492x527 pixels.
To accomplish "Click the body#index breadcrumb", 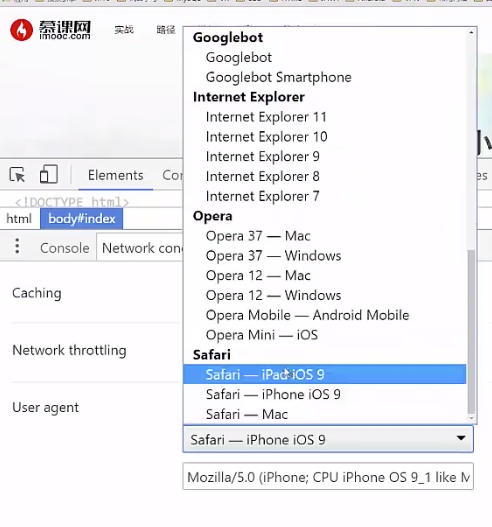I will pos(82,219).
